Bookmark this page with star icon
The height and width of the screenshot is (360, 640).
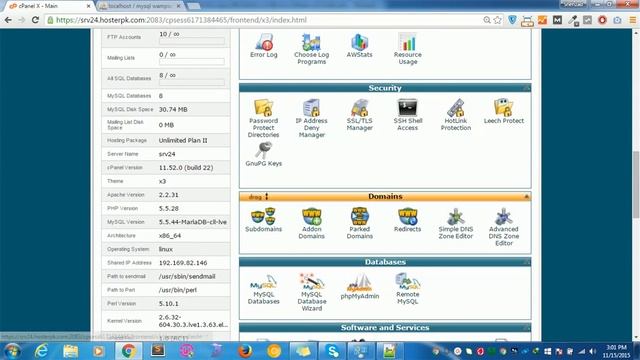coord(498,20)
